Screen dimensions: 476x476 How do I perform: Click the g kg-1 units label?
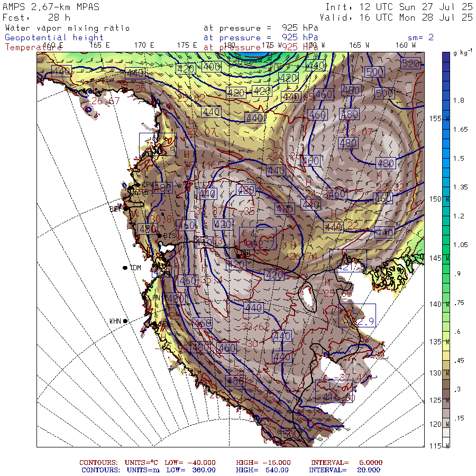pos(463,52)
